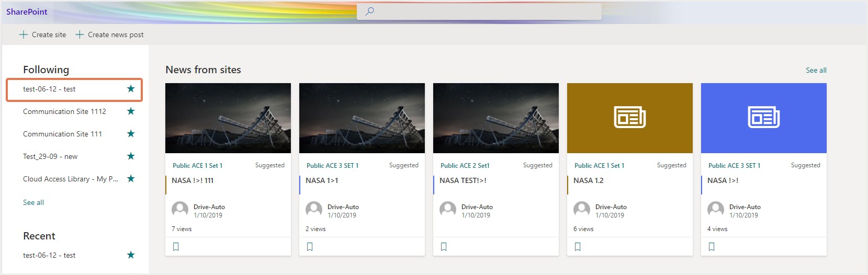The height and width of the screenshot is (275, 868).
Task: Open thumbnail of NASA TEST!>! post
Action: pyautogui.click(x=496, y=118)
